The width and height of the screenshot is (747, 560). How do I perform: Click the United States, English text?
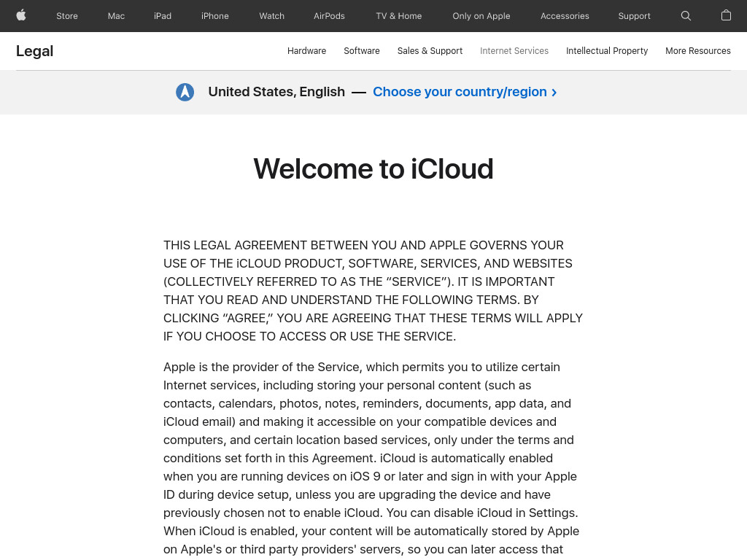tap(276, 91)
